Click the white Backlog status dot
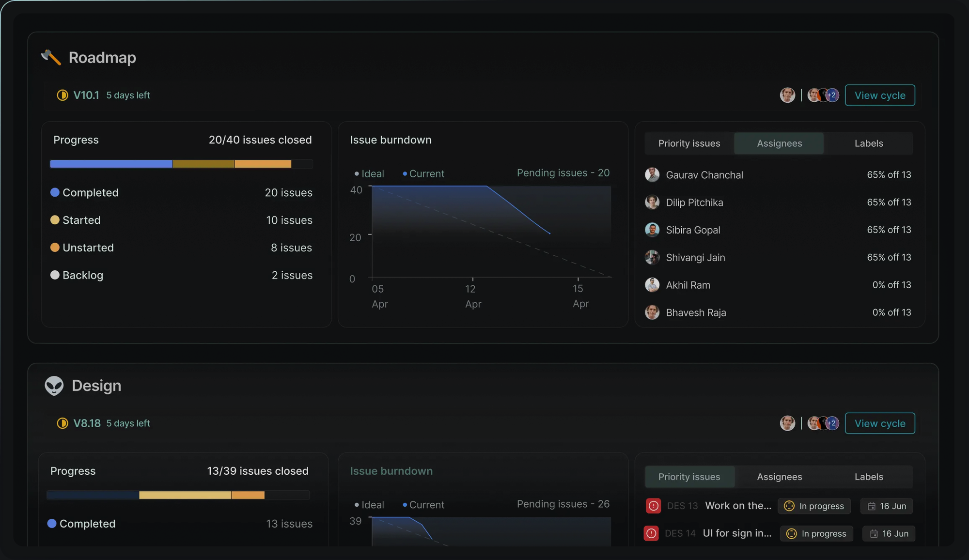 pyautogui.click(x=55, y=275)
